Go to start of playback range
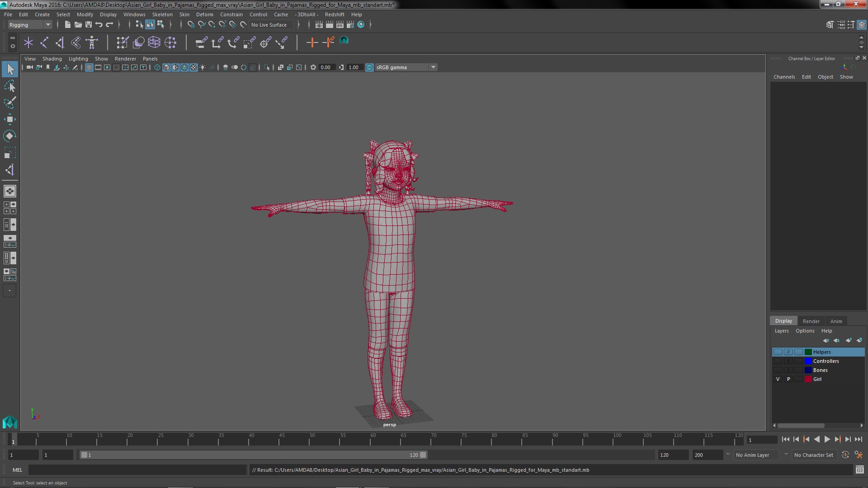 pyautogui.click(x=785, y=439)
